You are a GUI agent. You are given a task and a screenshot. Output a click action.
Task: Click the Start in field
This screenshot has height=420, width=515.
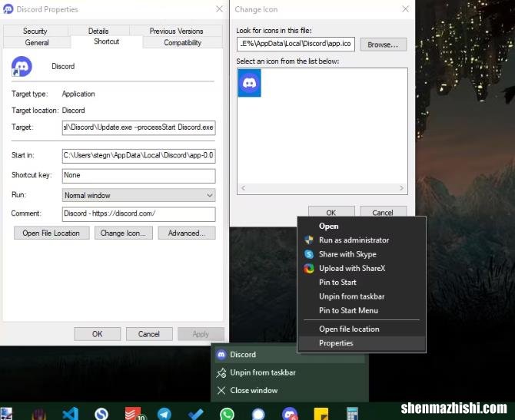(x=138, y=156)
